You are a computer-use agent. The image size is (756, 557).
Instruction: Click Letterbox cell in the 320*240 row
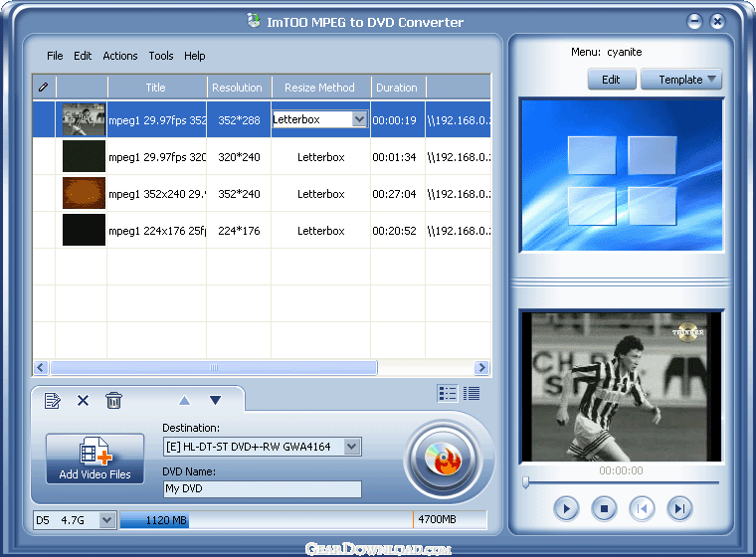(320, 157)
